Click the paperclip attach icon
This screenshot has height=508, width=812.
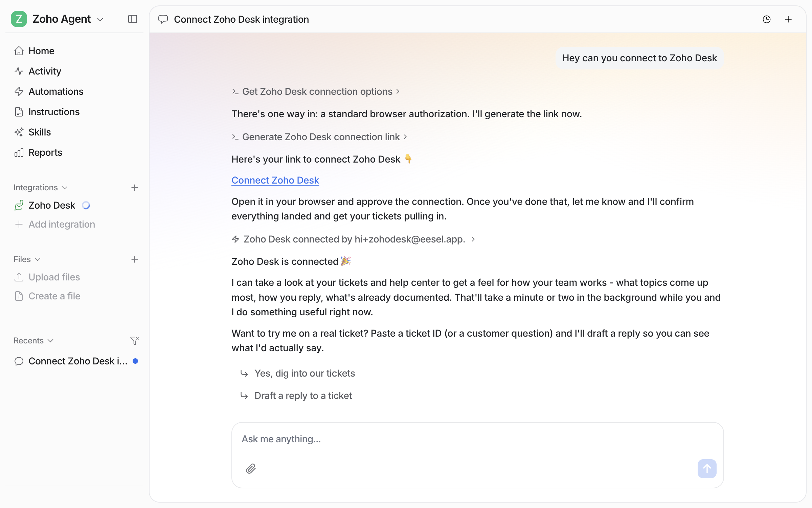251,469
